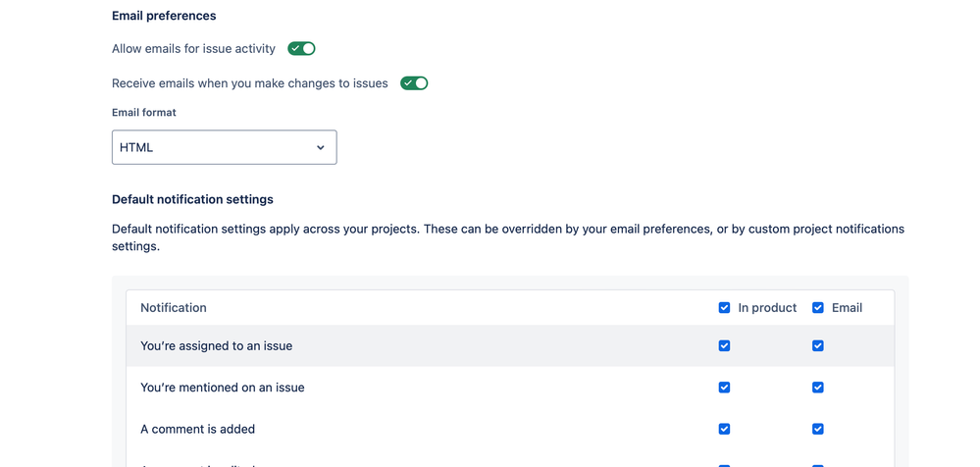Screen dimensions: 980x467
Task: Uncheck the In product header checkbox
Action: click(724, 307)
